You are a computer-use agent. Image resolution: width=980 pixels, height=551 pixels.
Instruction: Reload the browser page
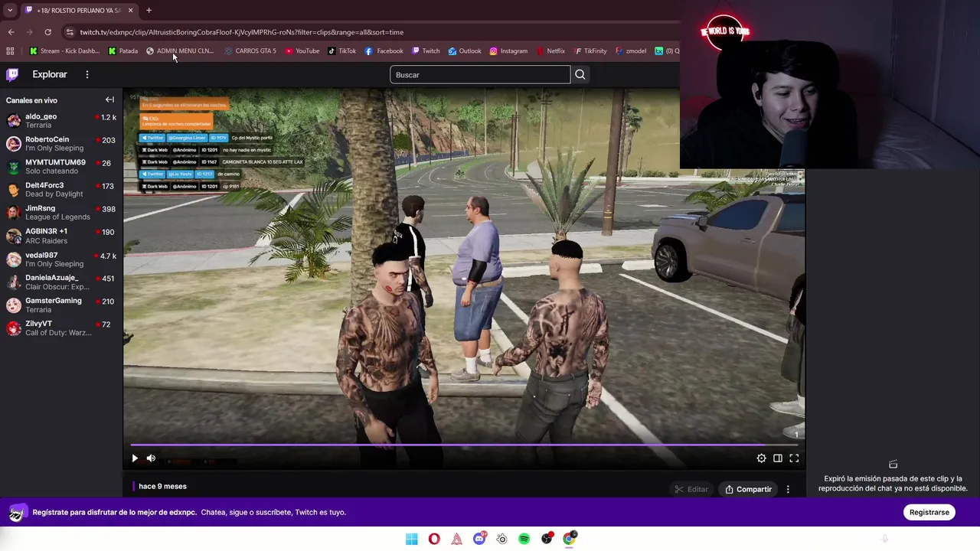pos(47,32)
